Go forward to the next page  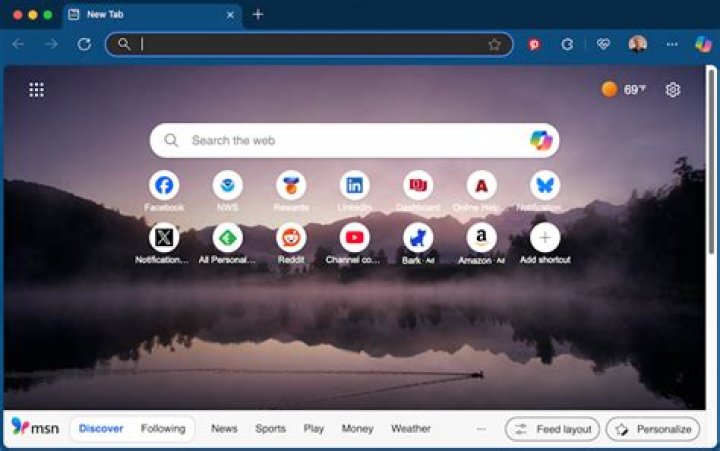point(51,44)
